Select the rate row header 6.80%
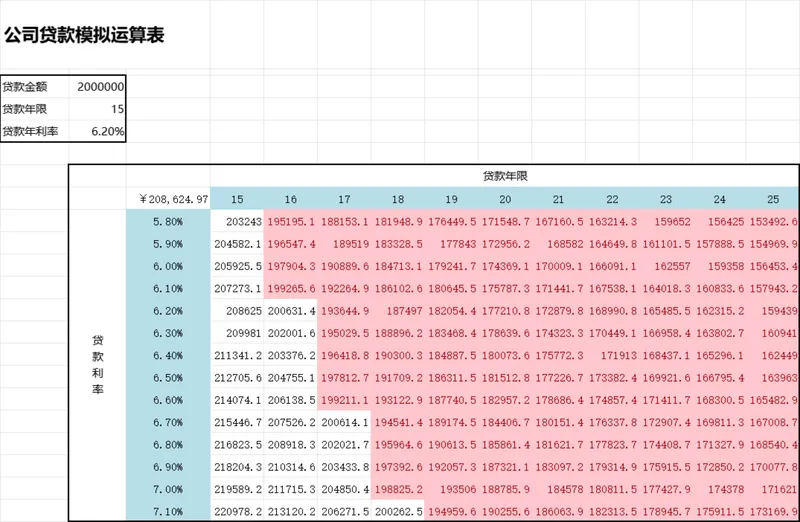This screenshot has height=522, width=800. 168,445
